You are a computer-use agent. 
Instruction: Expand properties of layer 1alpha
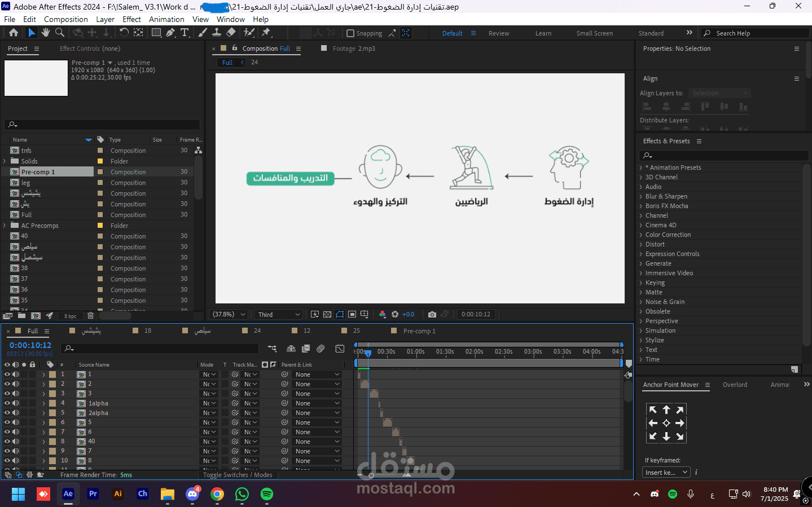pyautogui.click(x=43, y=403)
